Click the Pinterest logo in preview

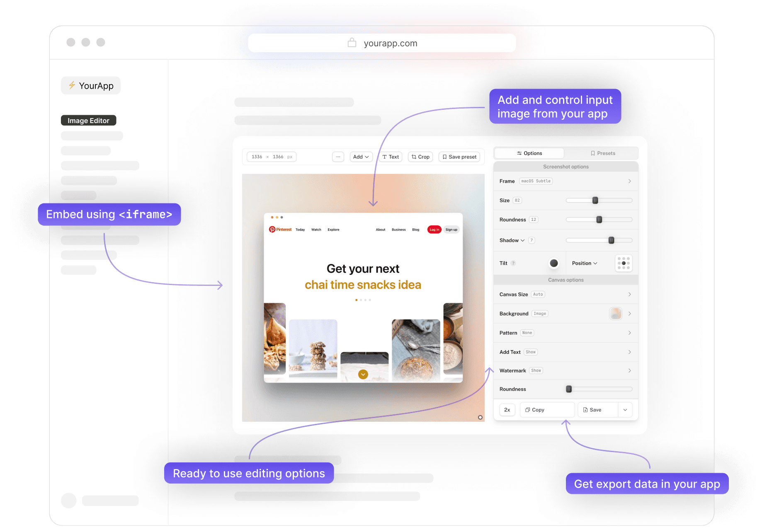280,230
